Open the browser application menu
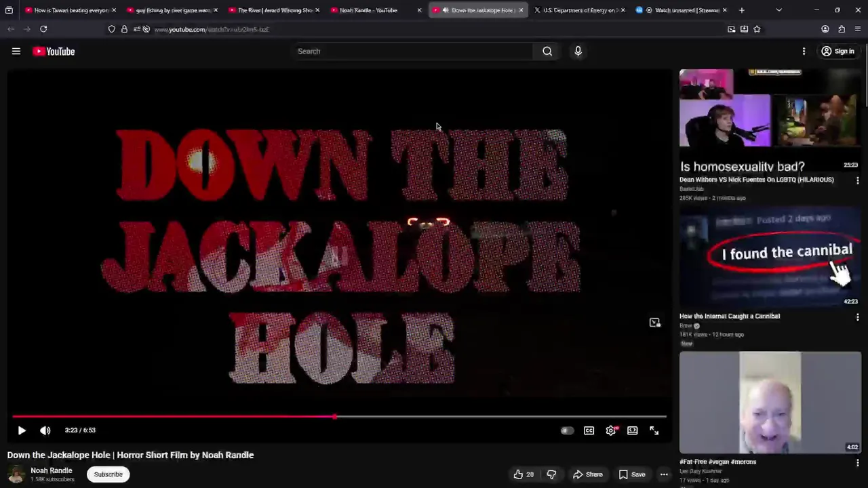Image resolution: width=868 pixels, height=488 pixels. [x=858, y=29]
